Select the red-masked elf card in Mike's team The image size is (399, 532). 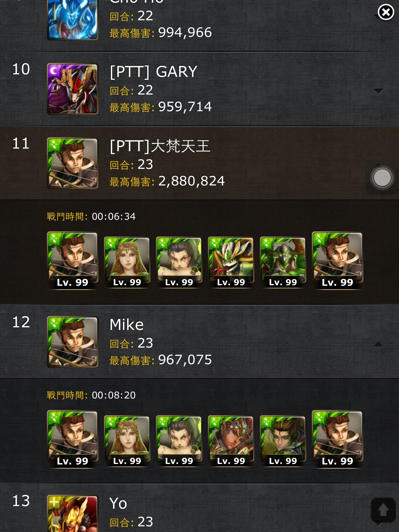[231, 441]
